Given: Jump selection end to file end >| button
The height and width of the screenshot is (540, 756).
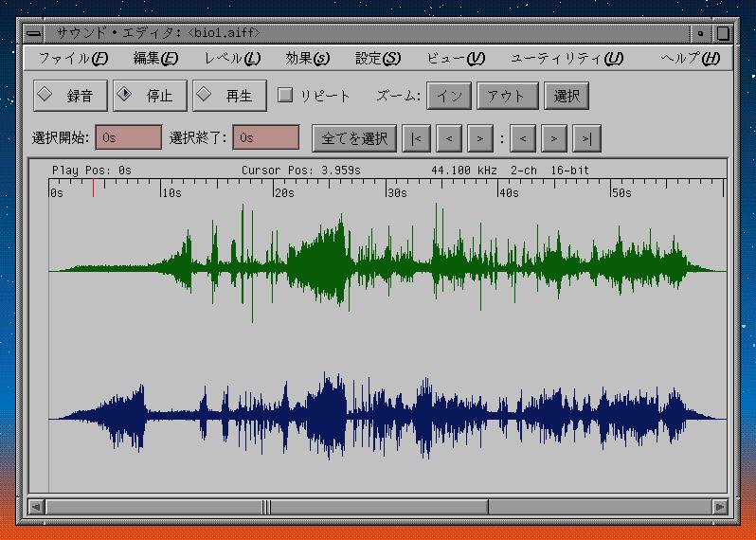Looking at the screenshot, I should (x=586, y=138).
